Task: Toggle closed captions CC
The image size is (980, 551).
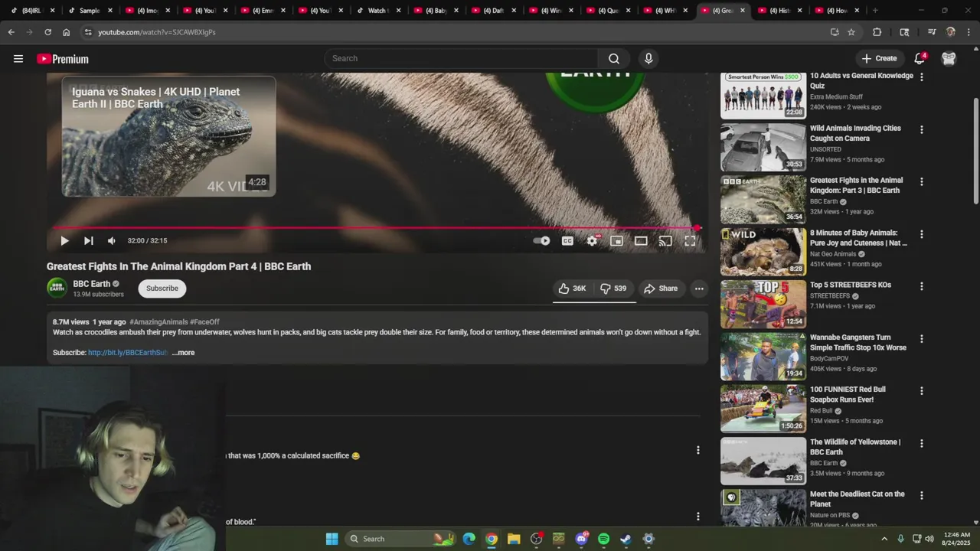Action: (x=567, y=240)
